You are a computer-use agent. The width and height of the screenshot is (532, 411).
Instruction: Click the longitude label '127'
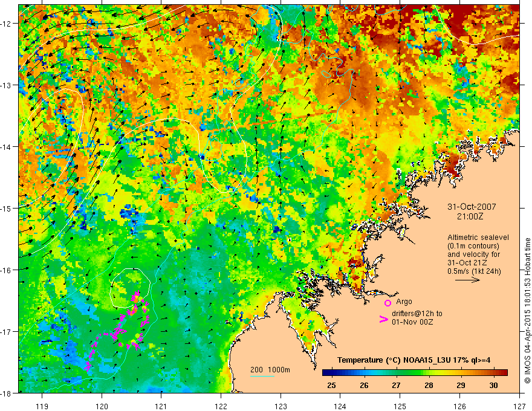click(x=519, y=406)
